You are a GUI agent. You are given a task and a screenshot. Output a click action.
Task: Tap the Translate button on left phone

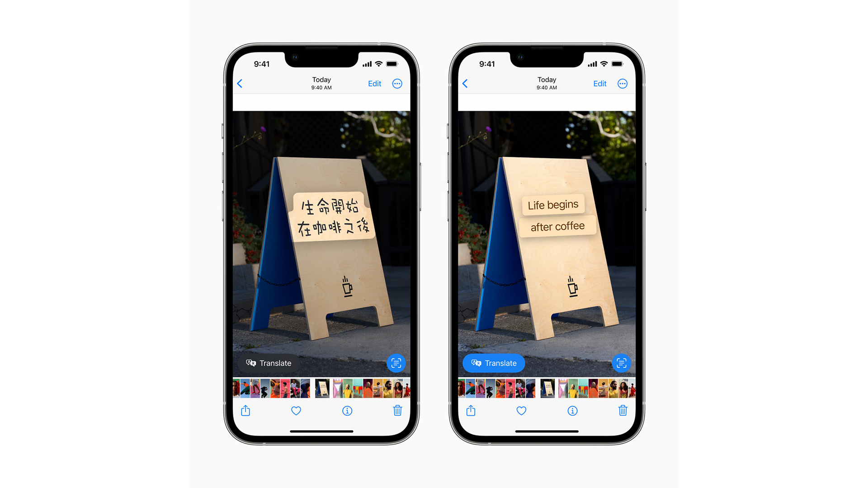(x=268, y=363)
